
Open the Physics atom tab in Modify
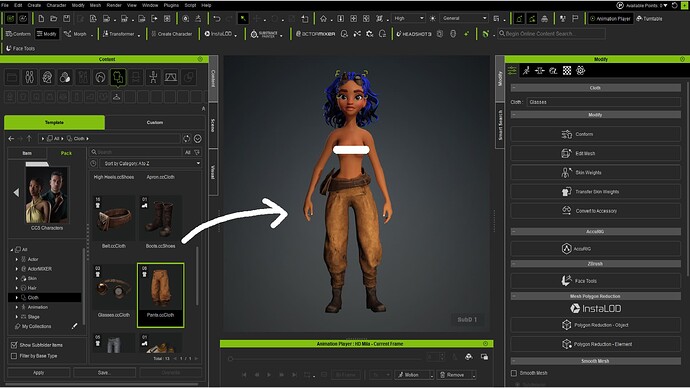(x=580, y=70)
